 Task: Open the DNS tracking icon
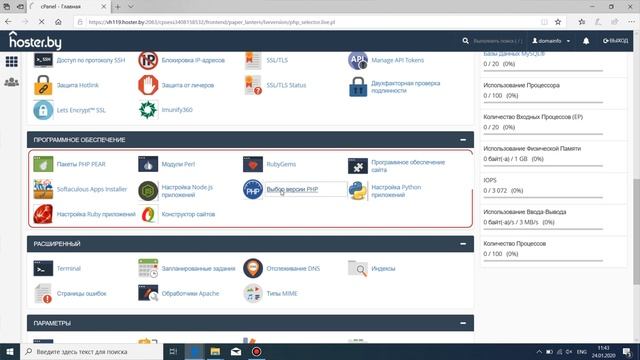point(253,268)
